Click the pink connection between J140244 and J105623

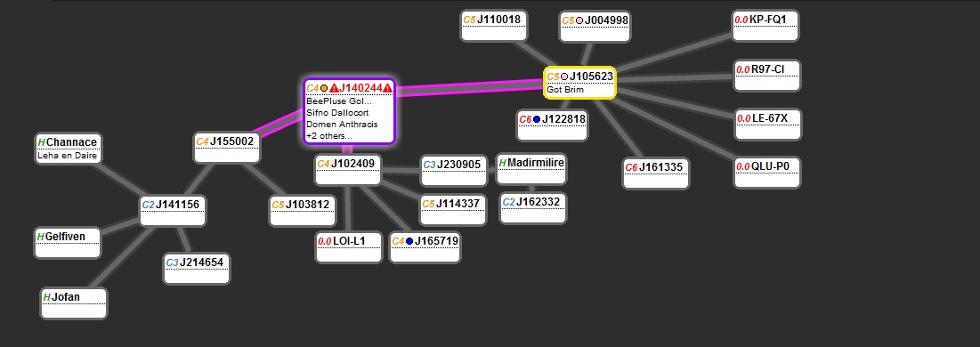click(469, 87)
